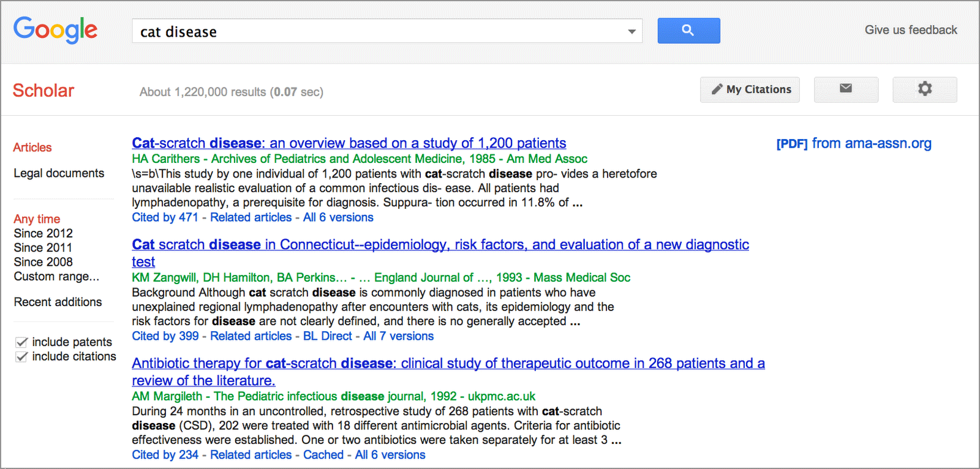Image resolution: width=980 pixels, height=469 pixels.
Task: Click the blue magnifying glass search button
Action: 688,31
